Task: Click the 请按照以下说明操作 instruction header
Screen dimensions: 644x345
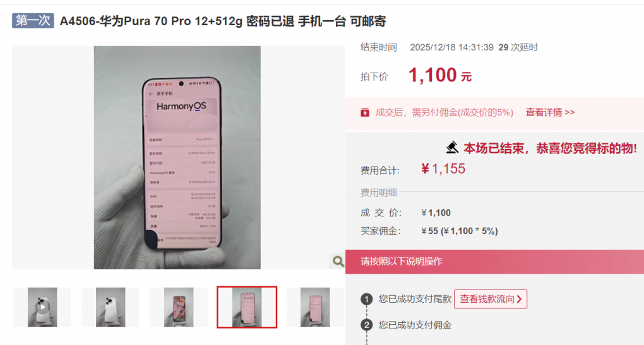Action: point(402,261)
